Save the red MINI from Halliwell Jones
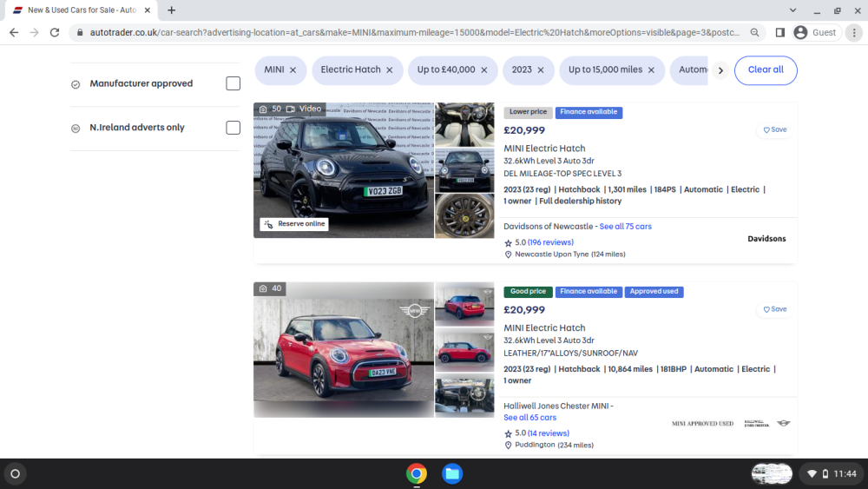Viewport: 868px width, 489px height. tap(775, 309)
